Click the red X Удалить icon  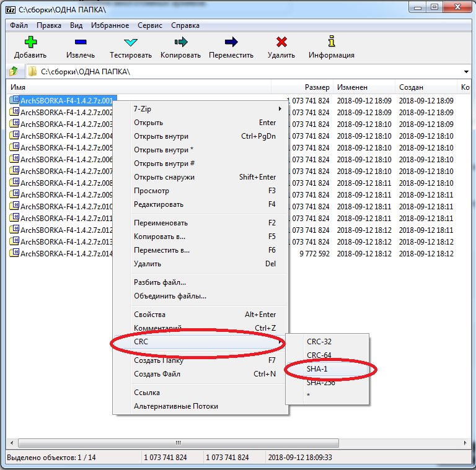[x=281, y=42]
